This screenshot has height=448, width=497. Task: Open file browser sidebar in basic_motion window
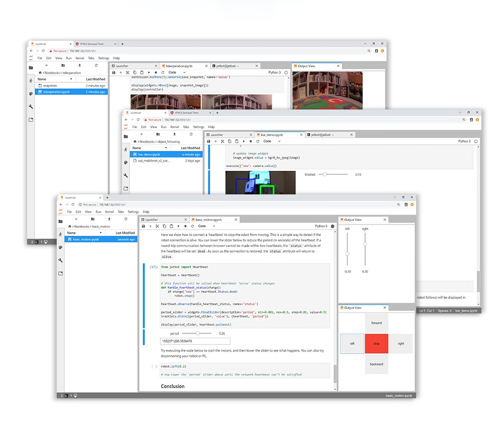61,221
